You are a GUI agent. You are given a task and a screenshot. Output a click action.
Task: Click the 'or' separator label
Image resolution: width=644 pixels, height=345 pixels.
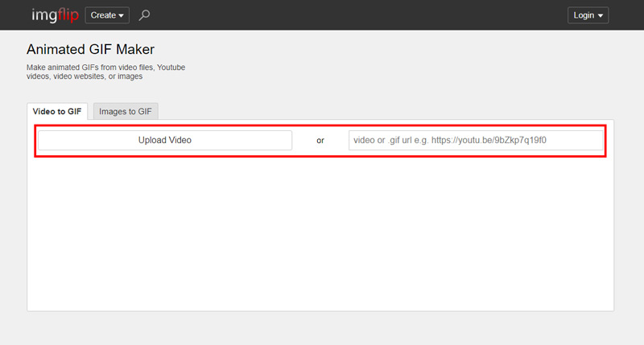[320, 140]
